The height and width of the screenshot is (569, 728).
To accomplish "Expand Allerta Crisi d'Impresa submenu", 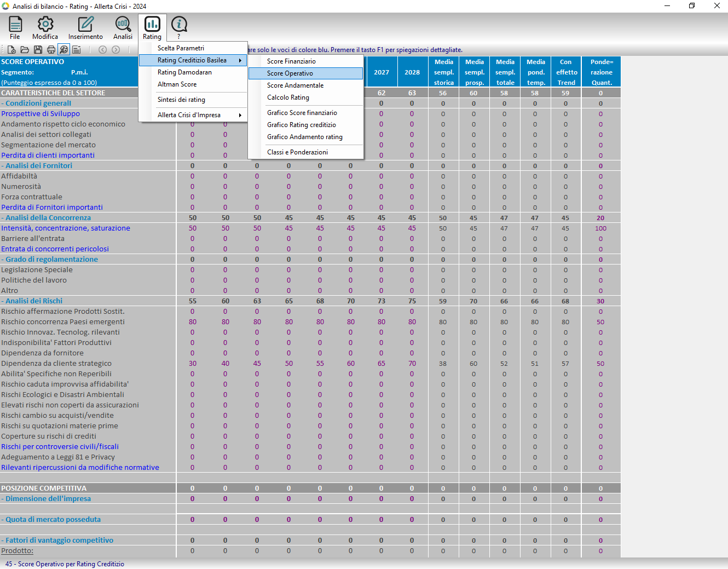I will (x=193, y=115).
